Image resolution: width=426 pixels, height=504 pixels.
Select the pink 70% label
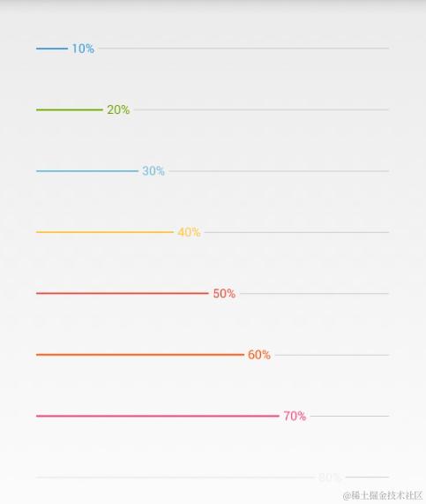295,416
